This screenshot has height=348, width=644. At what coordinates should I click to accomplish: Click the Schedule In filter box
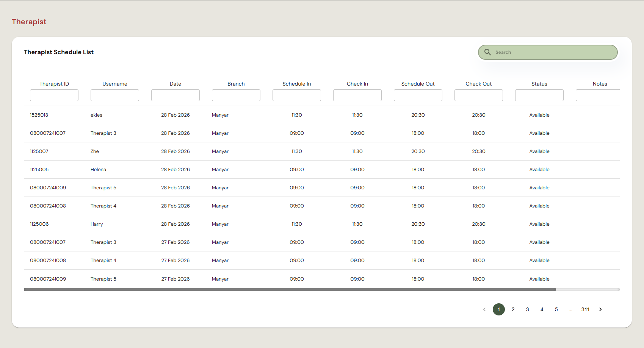tap(297, 95)
